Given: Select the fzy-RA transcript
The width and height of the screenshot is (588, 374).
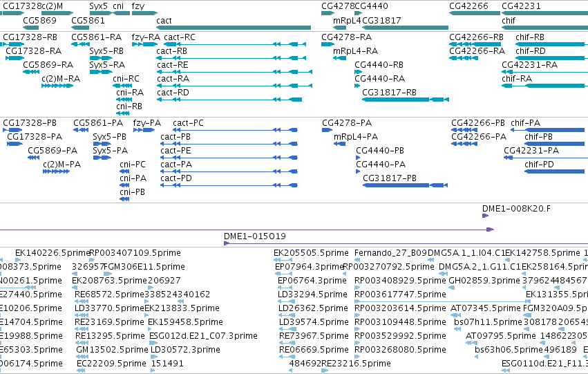Looking at the screenshot, I should coord(144,44).
